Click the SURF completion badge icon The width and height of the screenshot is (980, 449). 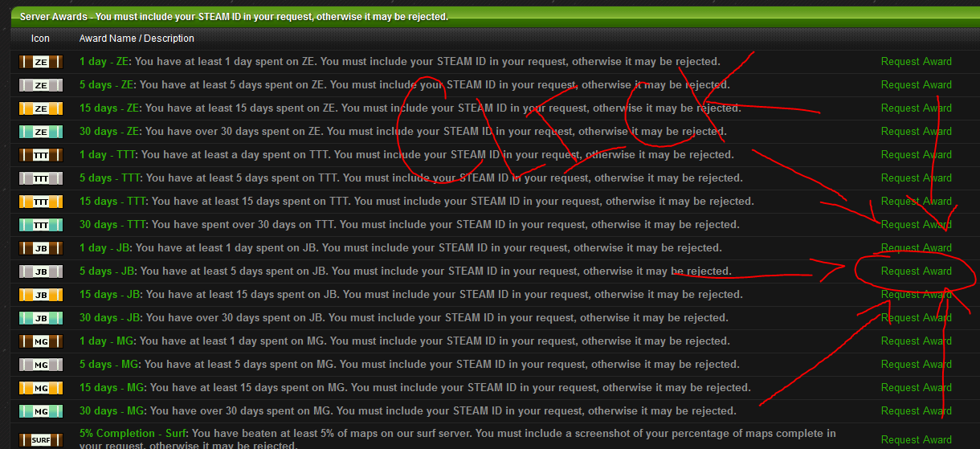pyautogui.click(x=40, y=440)
